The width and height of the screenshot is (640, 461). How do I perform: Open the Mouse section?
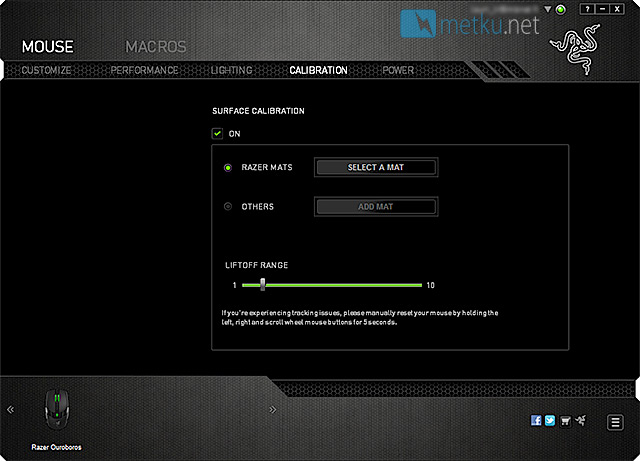(x=48, y=47)
